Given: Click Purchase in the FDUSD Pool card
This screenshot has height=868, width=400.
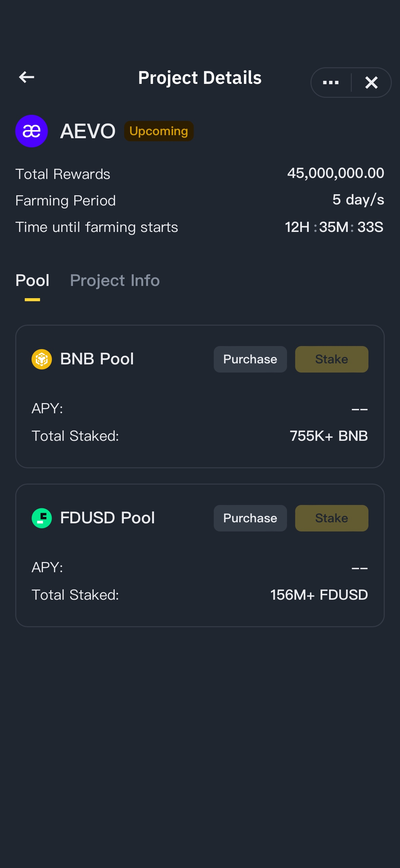Looking at the screenshot, I should 250,518.
